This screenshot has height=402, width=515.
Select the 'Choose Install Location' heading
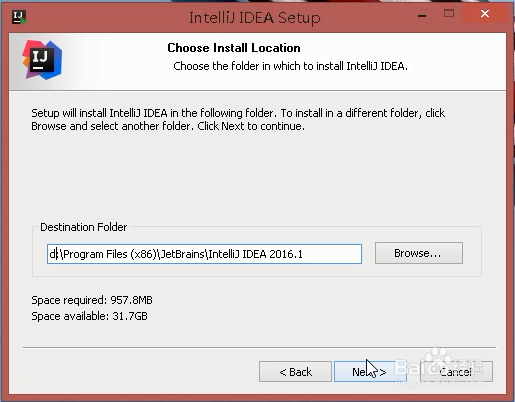click(234, 48)
